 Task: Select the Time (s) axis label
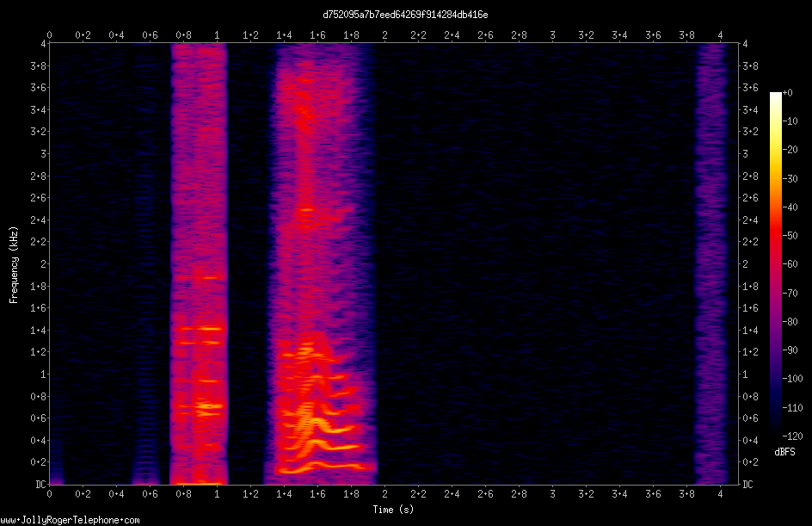(393, 510)
